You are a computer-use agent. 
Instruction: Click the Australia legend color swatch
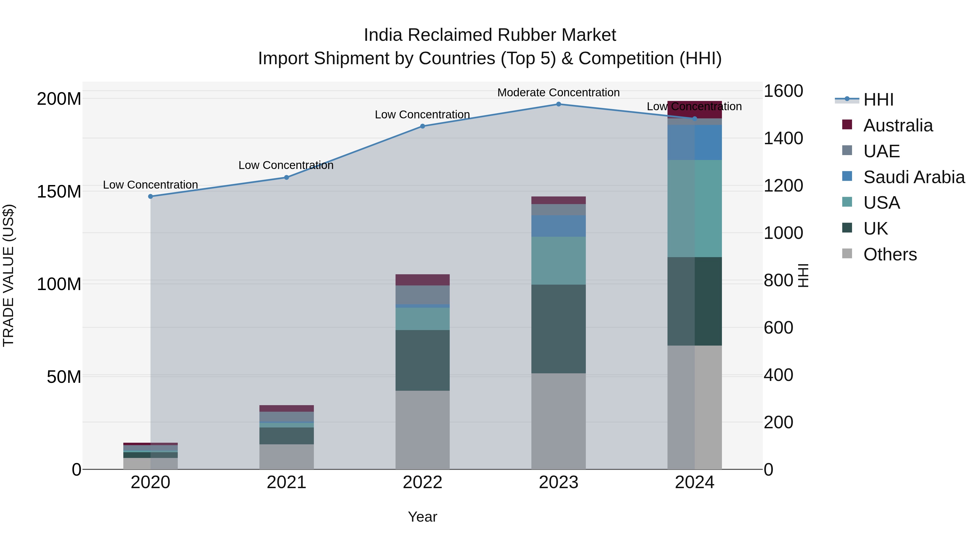(847, 125)
